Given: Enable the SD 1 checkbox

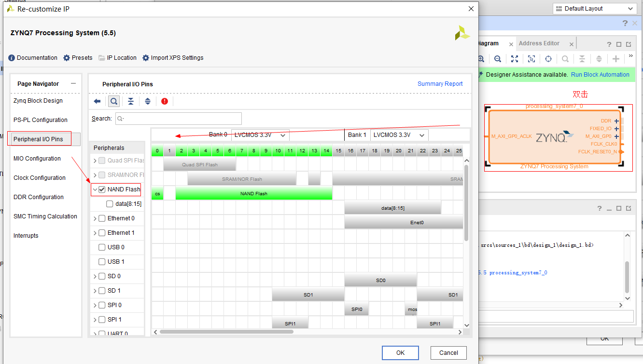Looking at the screenshot, I should [102, 291].
